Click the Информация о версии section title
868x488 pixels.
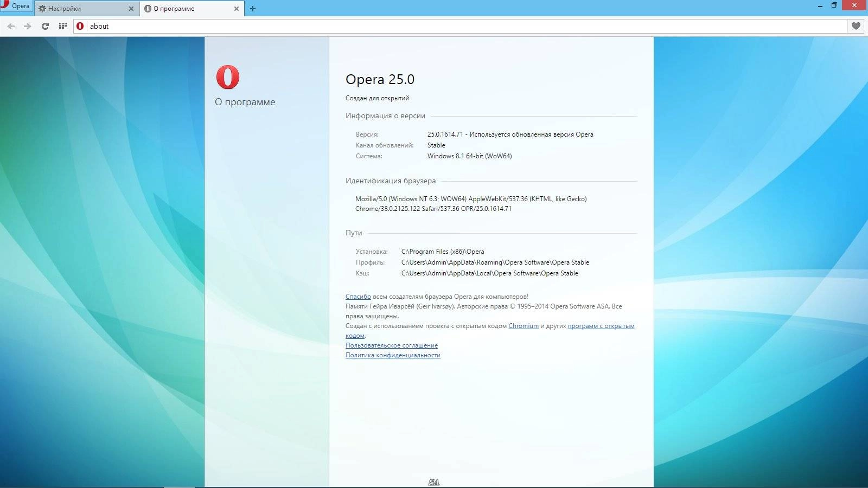pyautogui.click(x=385, y=115)
